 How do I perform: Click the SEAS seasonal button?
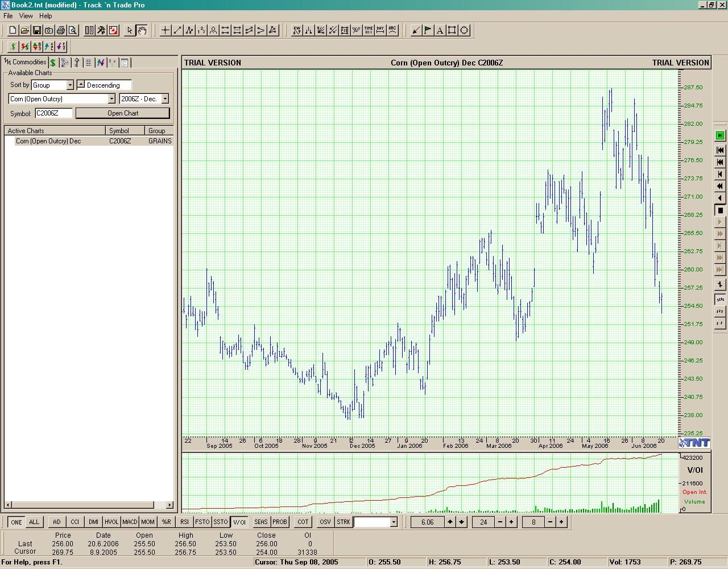click(261, 522)
